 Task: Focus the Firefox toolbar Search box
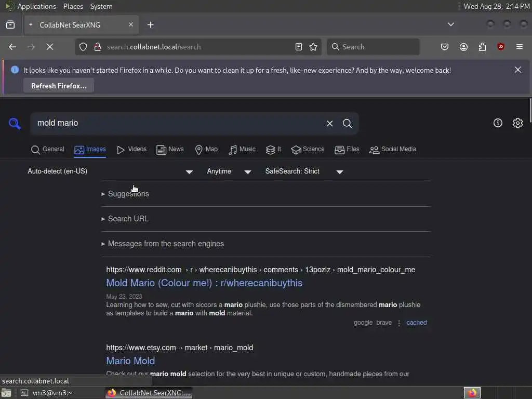point(373,47)
